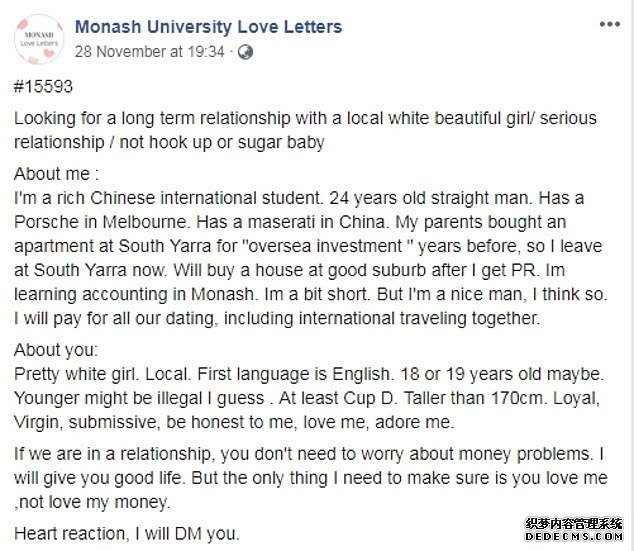
Task: Open the post options three-dot menu
Action: click(x=610, y=25)
